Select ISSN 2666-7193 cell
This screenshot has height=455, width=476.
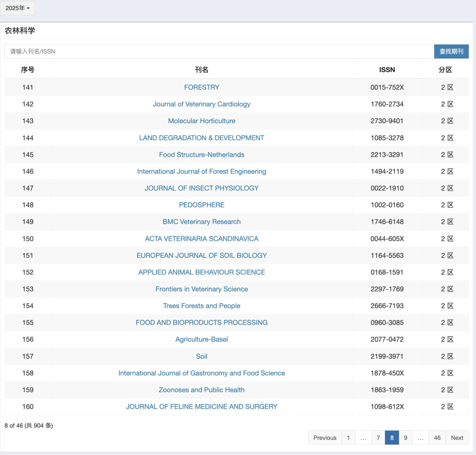click(x=387, y=306)
